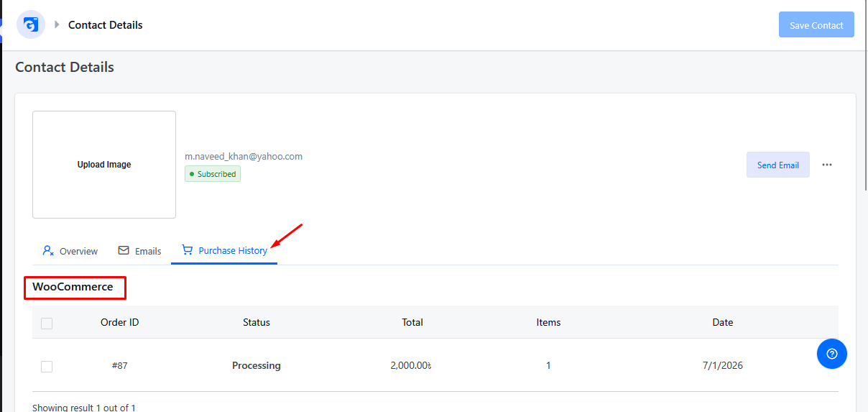Switch to the Overview tab
868x412 pixels.
tap(70, 251)
